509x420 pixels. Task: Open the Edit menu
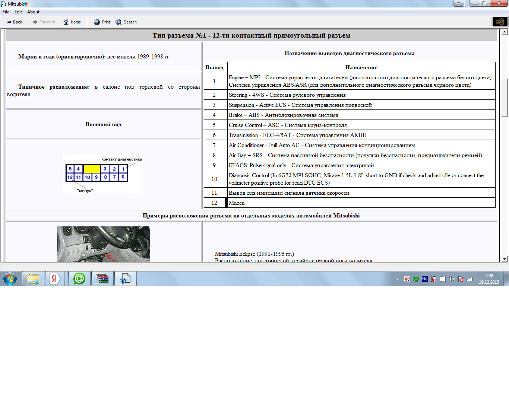coord(18,12)
